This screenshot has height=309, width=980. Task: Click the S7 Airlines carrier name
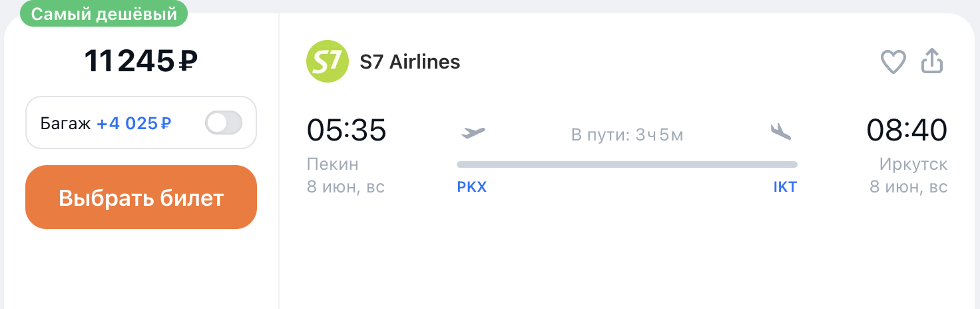click(410, 62)
